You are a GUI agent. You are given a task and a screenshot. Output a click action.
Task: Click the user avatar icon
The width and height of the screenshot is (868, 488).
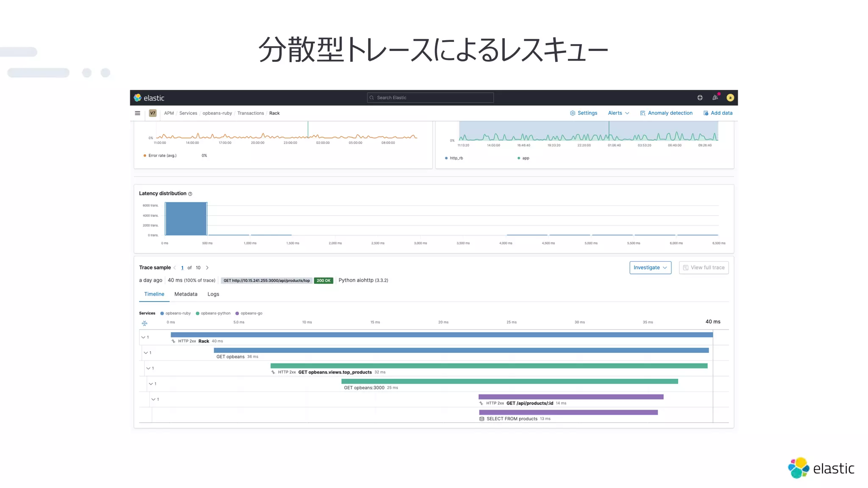coord(730,98)
